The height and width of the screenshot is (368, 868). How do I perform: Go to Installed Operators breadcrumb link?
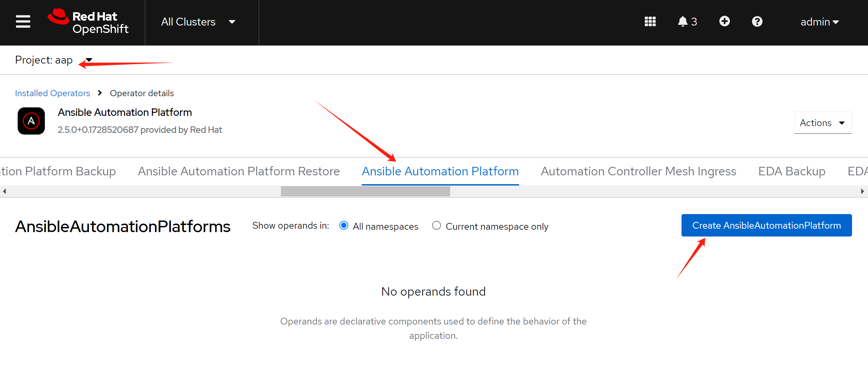click(52, 93)
